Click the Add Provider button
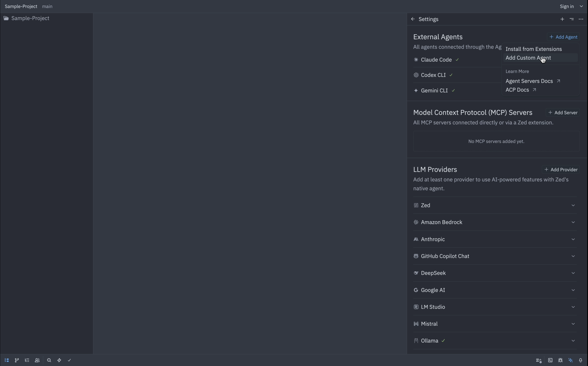588x366 pixels. click(561, 169)
